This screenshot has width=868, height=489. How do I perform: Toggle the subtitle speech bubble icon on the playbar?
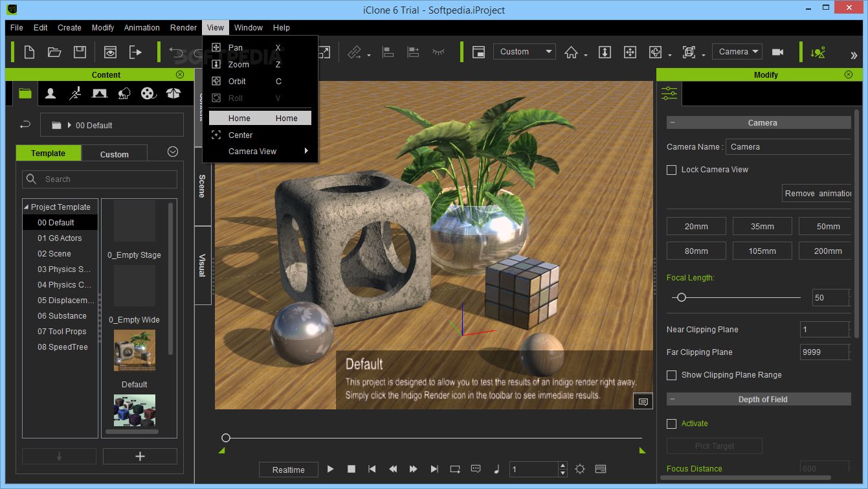point(476,469)
